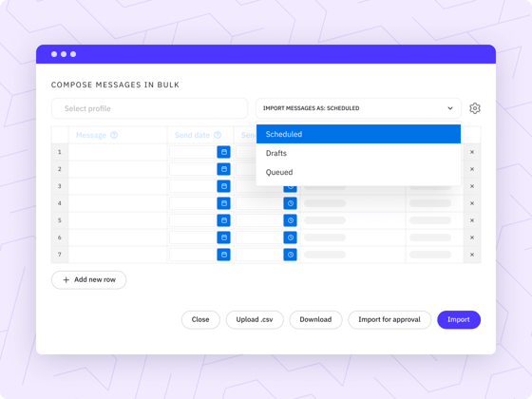Choose the Queued option
Viewport: 532px width, 399px height.
click(x=358, y=172)
